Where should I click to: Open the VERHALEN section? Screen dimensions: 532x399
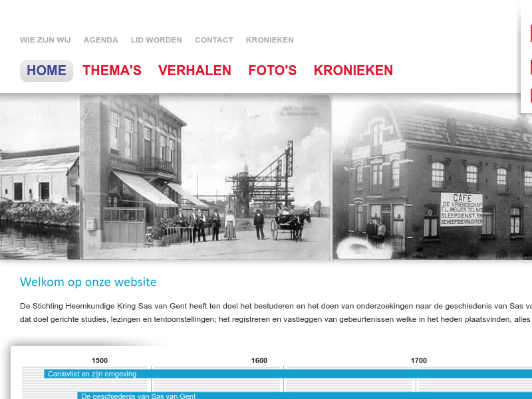coord(194,70)
